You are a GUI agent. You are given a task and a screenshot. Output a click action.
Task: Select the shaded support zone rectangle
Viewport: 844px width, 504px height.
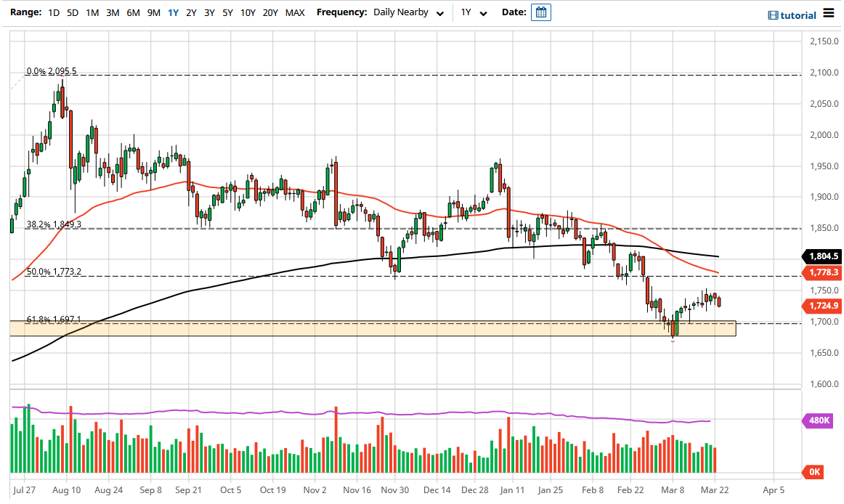[x=373, y=328]
